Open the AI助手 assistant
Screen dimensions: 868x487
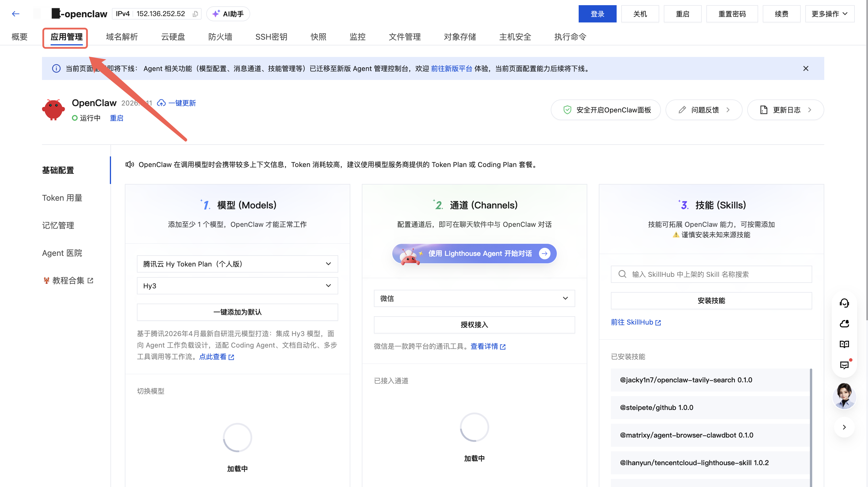pos(228,14)
